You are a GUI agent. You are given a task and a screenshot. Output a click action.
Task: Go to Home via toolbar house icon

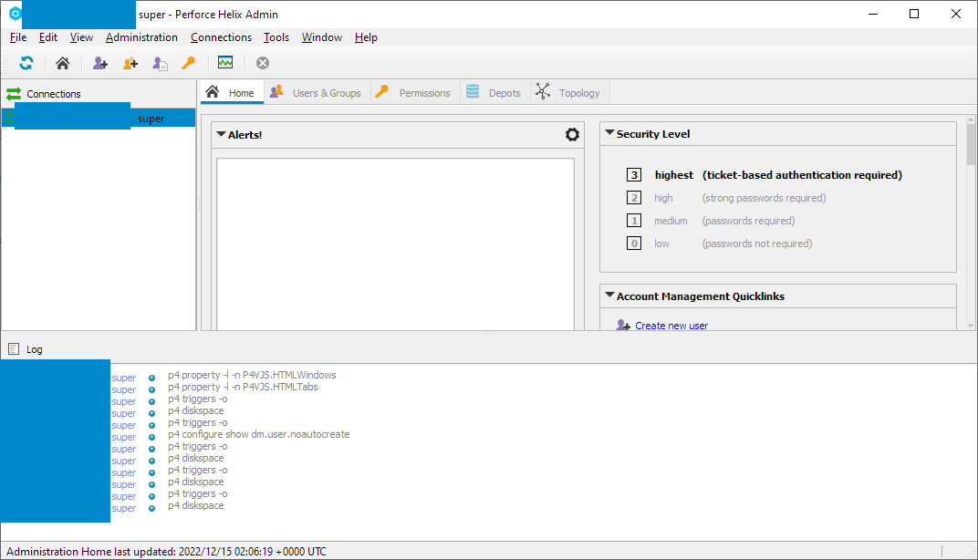point(62,63)
